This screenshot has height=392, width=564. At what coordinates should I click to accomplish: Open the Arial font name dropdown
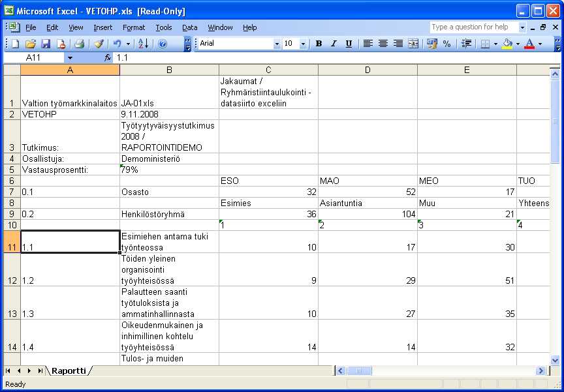pos(277,44)
